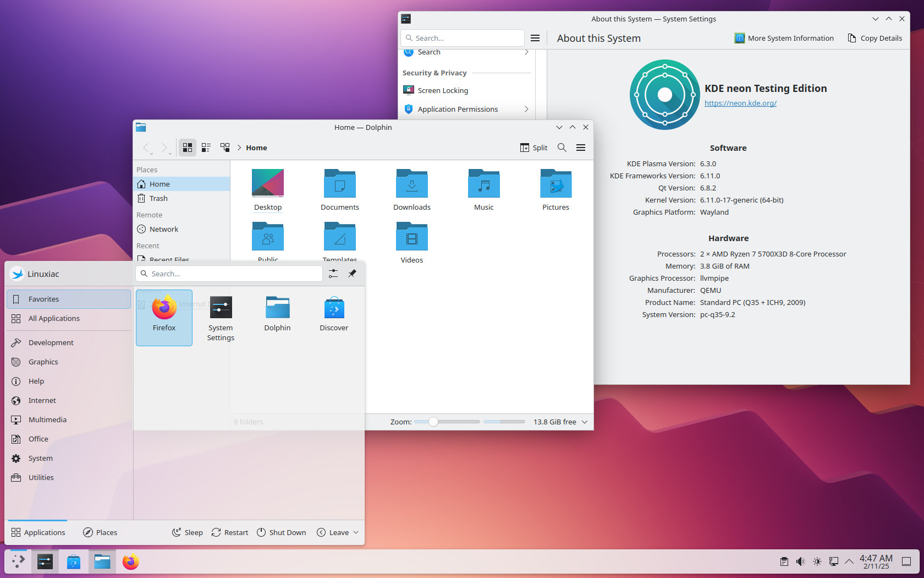The image size is (924, 578).
Task: Click the System Settings search field
Action: [x=463, y=38]
